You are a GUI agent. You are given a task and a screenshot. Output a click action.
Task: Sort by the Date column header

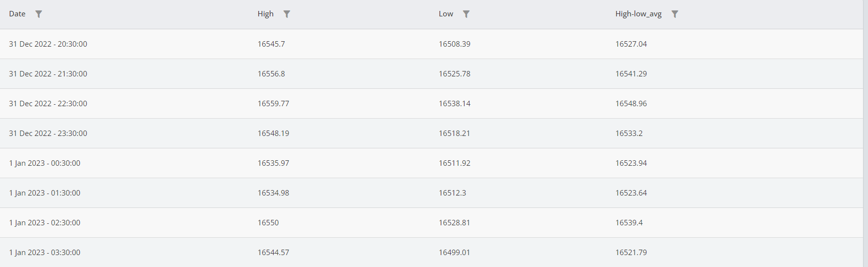click(17, 14)
